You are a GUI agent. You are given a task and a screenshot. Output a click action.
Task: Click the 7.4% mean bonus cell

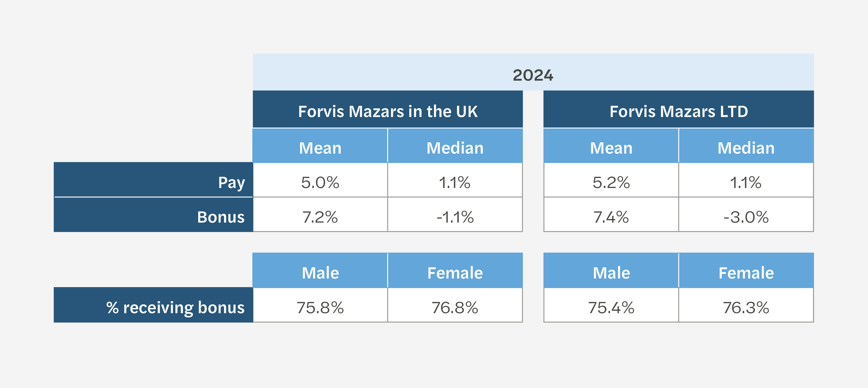click(x=611, y=217)
